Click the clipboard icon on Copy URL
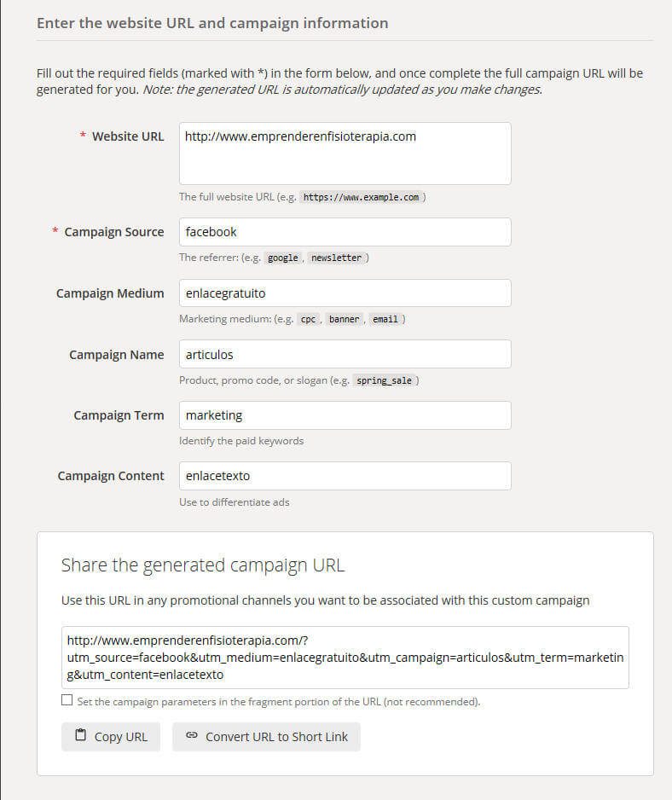672x800 pixels. pyautogui.click(x=81, y=736)
